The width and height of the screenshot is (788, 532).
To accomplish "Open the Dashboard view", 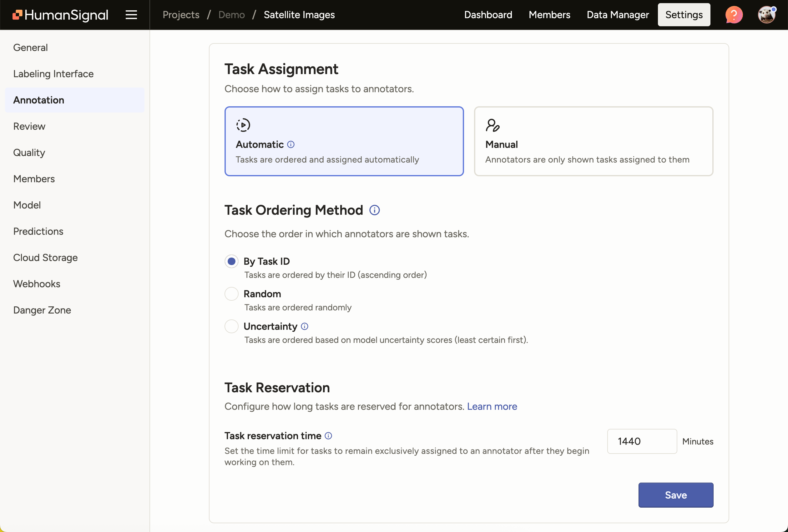I will [x=488, y=15].
